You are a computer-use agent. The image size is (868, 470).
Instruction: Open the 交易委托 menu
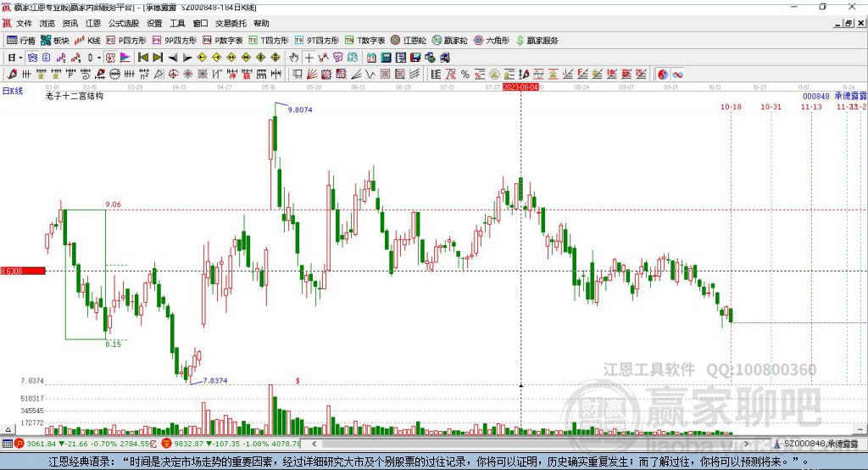click(231, 23)
